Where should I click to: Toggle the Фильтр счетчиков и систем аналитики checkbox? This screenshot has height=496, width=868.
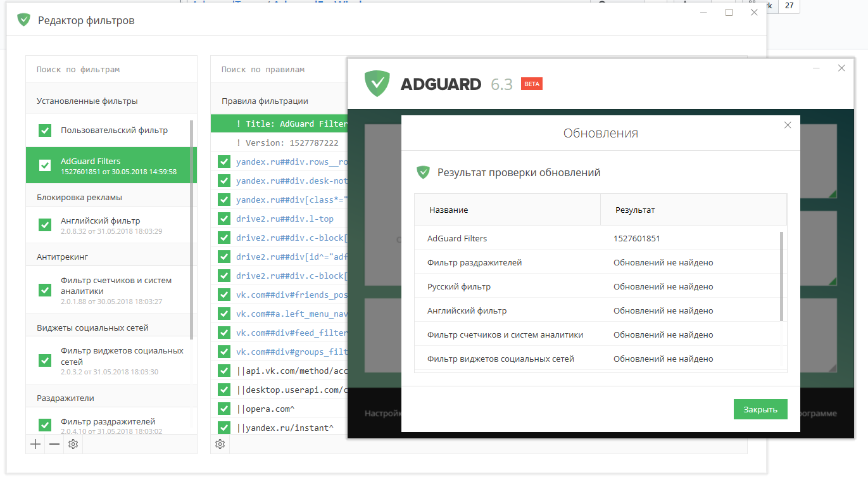pyautogui.click(x=45, y=290)
